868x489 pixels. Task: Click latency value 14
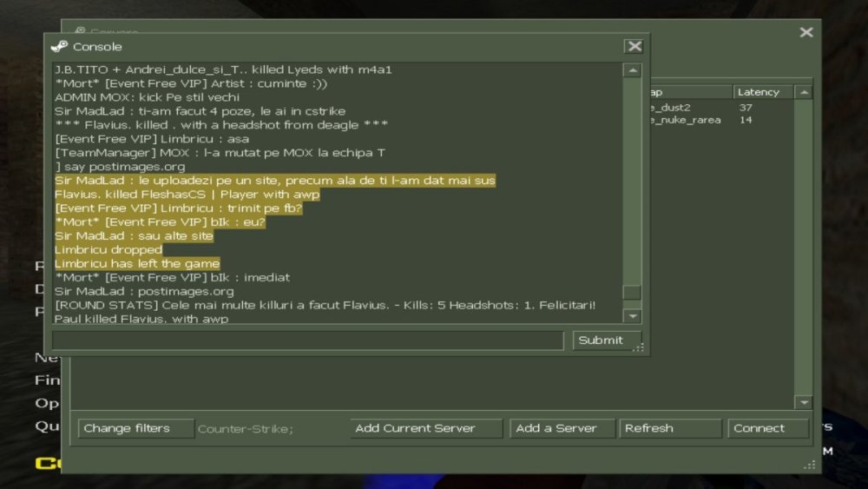click(x=746, y=120)
